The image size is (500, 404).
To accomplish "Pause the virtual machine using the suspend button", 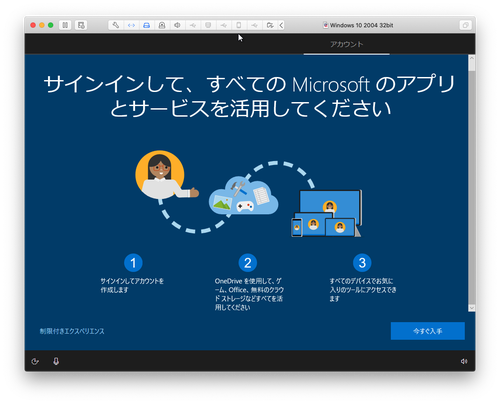I will pos(65,25).
